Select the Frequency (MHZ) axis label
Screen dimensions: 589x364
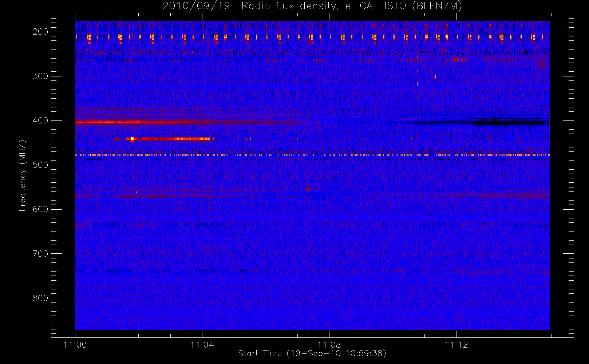(23, 175)
